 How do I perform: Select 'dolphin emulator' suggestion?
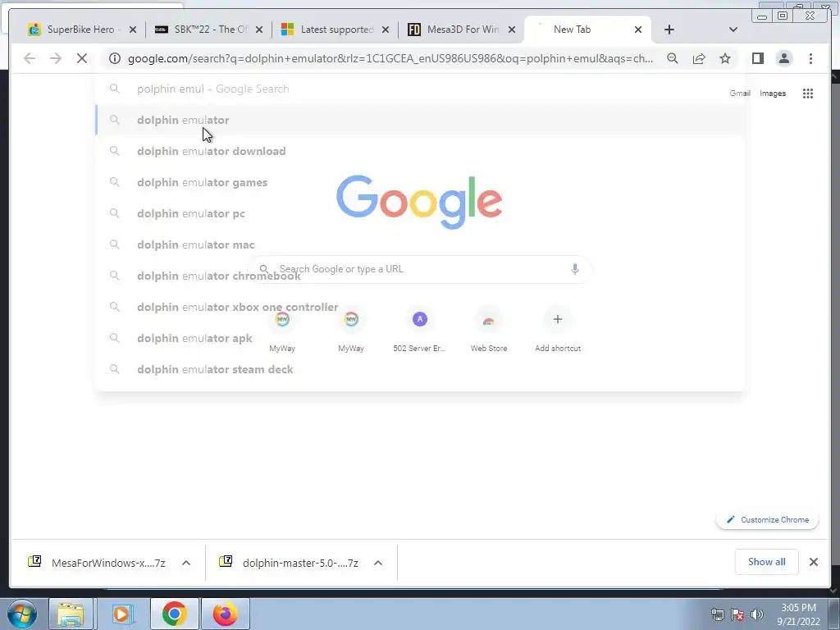click(420, 120)
